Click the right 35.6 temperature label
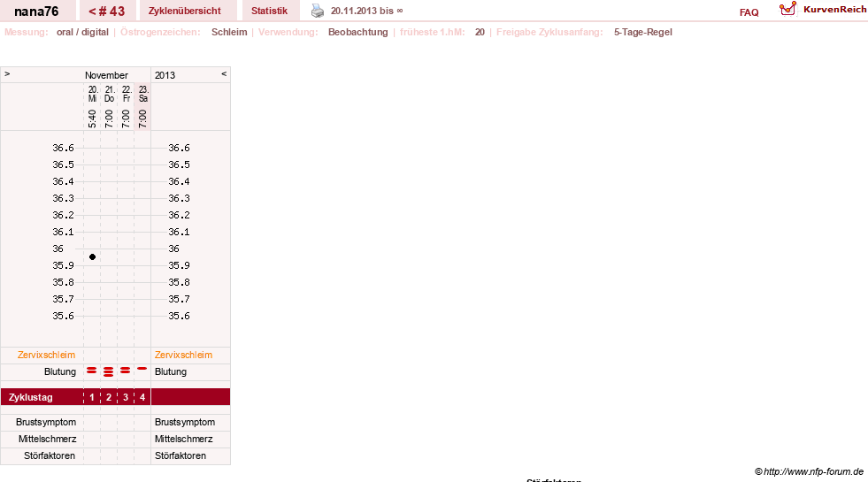 (179, 316)
